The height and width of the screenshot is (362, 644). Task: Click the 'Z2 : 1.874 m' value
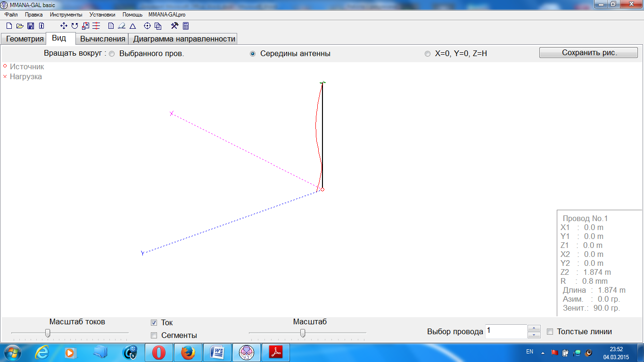click(586, 272)
